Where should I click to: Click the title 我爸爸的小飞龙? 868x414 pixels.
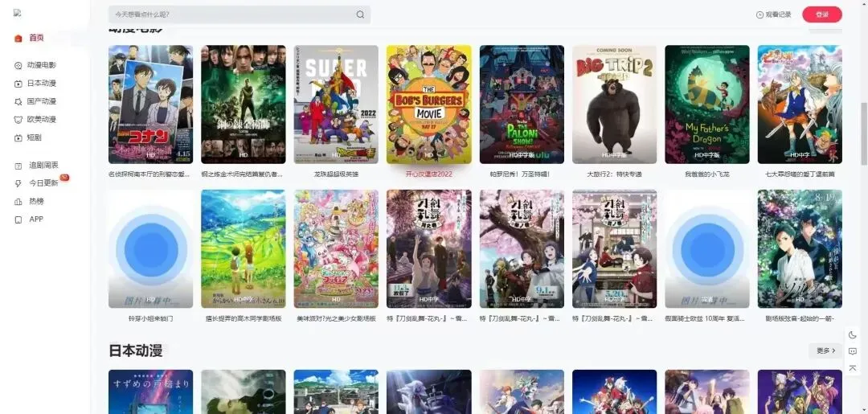coord(707,174)
